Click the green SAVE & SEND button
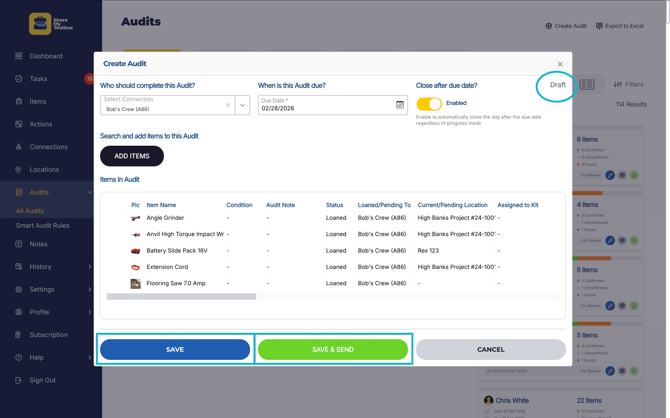670x418 pixels. click(x=333, y=350)
